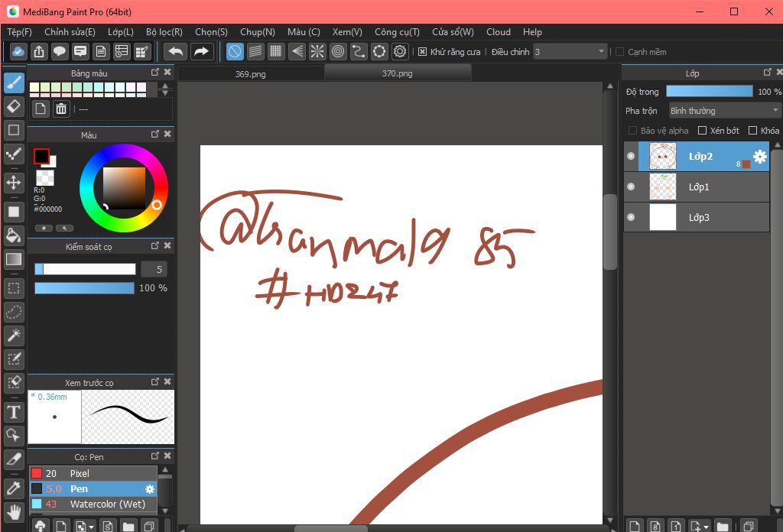Enable parallel lines snap guide
The image size is (783, 532).
click(255, 51)
